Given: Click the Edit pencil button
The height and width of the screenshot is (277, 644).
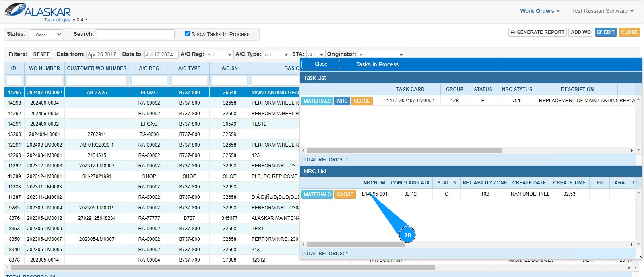Looking at the screenshot, I should 605,32.
